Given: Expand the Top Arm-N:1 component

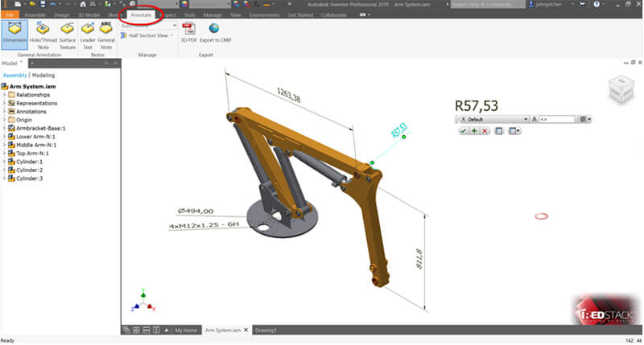Looking at the screenshot, I should coord(5,154).
